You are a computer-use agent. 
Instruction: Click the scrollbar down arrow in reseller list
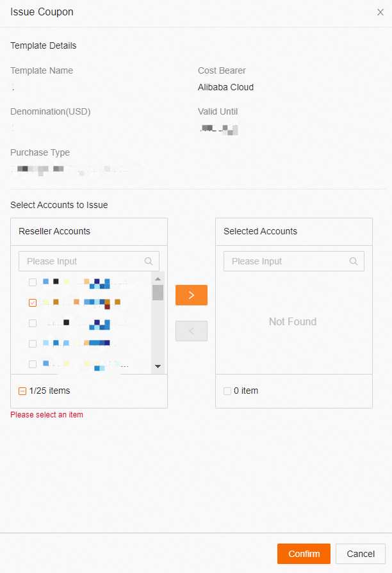coord(157,366)
